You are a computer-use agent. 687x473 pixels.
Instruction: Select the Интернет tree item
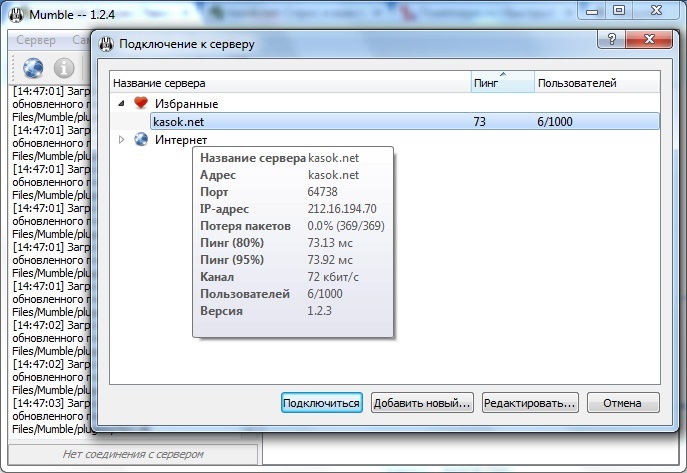(181, 140)
